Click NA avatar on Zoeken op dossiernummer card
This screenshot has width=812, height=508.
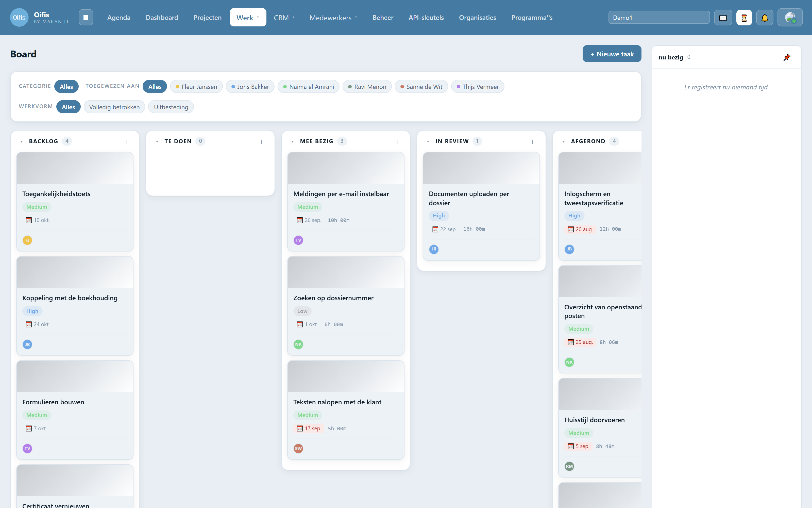point(298,344)
